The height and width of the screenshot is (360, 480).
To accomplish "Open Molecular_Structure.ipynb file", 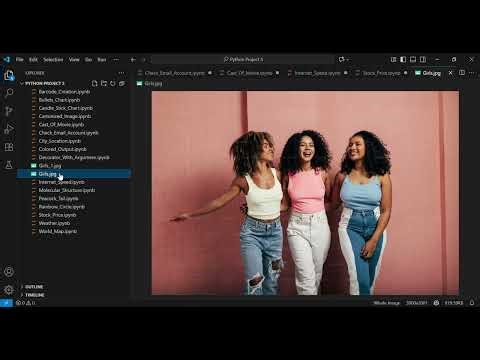I will point(67,190).
